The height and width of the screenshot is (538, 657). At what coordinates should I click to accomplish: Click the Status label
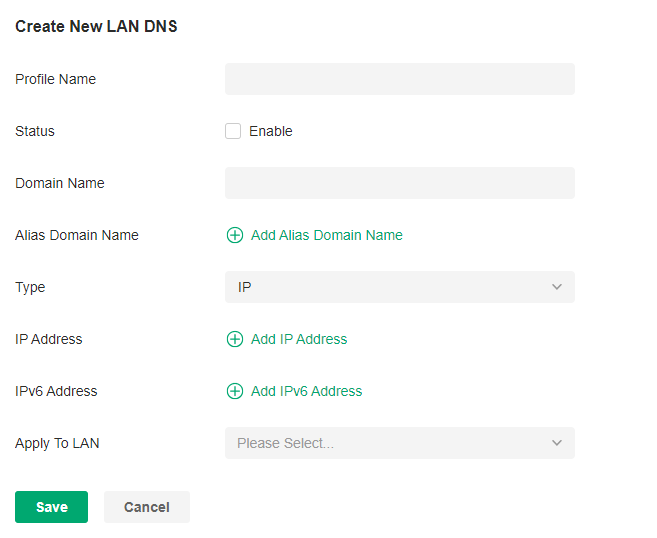(35, 131)
